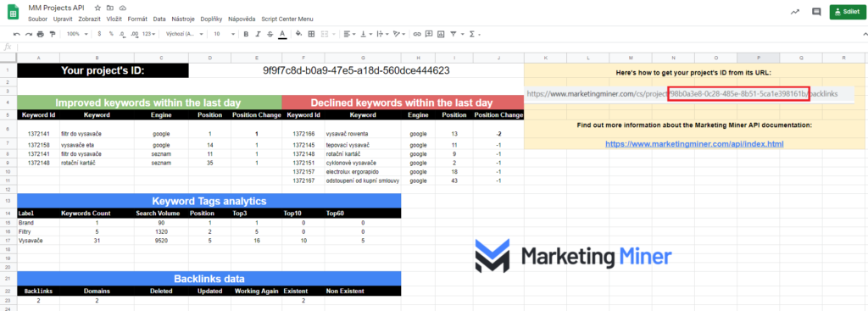This screenshot has height=311, width=868.
Task: Open the text color picker
Action: click(x=282, y=34)
